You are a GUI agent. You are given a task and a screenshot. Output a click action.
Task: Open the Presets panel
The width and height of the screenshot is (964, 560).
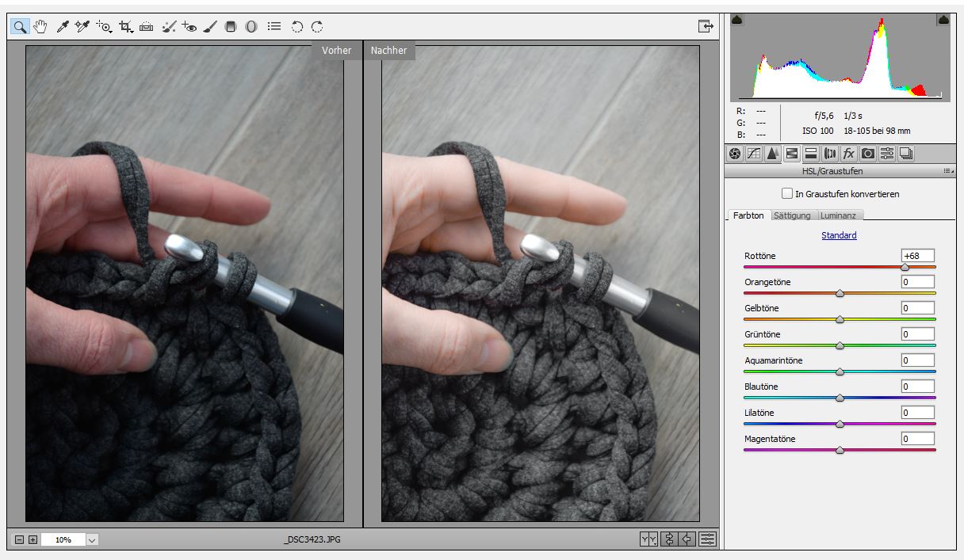[887, 154]
